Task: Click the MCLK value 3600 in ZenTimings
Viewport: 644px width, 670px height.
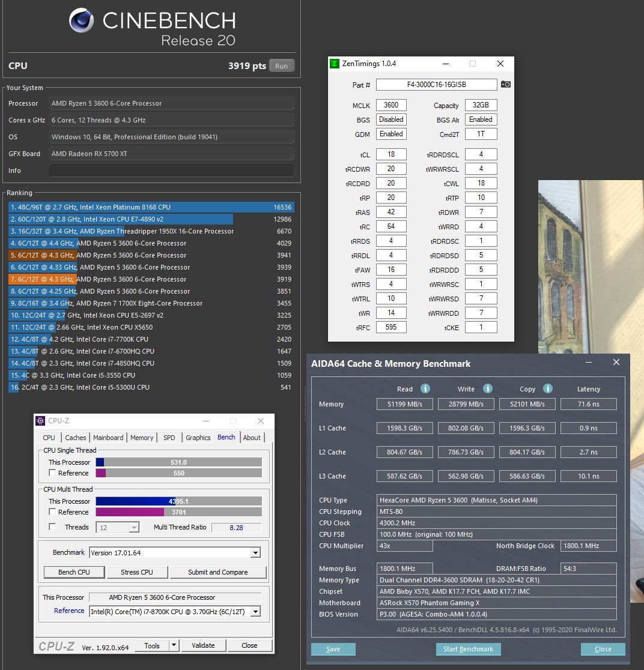Action: coord(391,105)
